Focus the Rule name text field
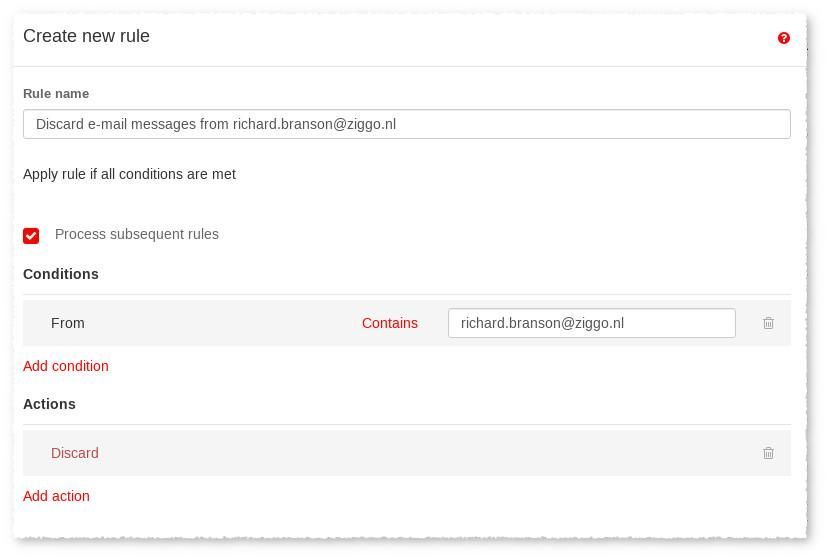Image resolution: width=827 pixels, height=558 pixels. click(x=407, y=124)
